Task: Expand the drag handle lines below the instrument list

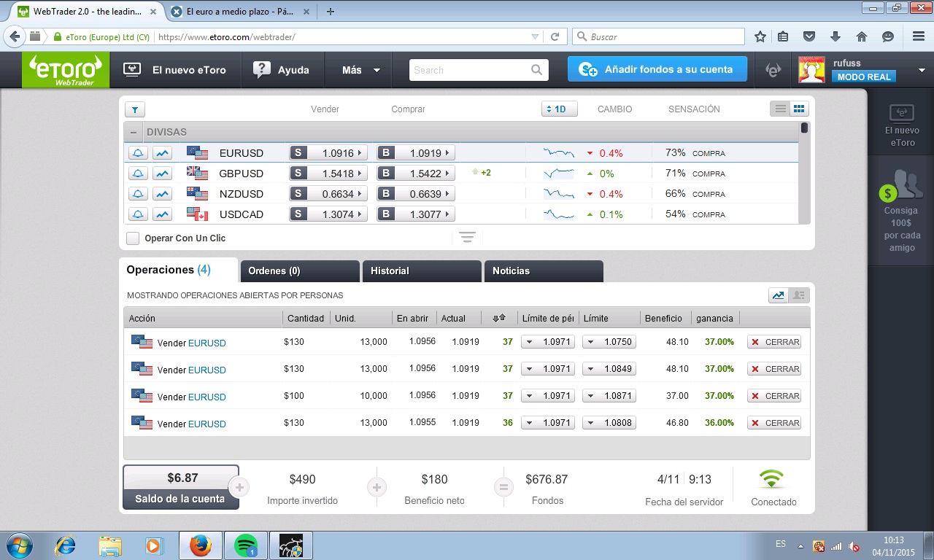Action: [467, 238]
